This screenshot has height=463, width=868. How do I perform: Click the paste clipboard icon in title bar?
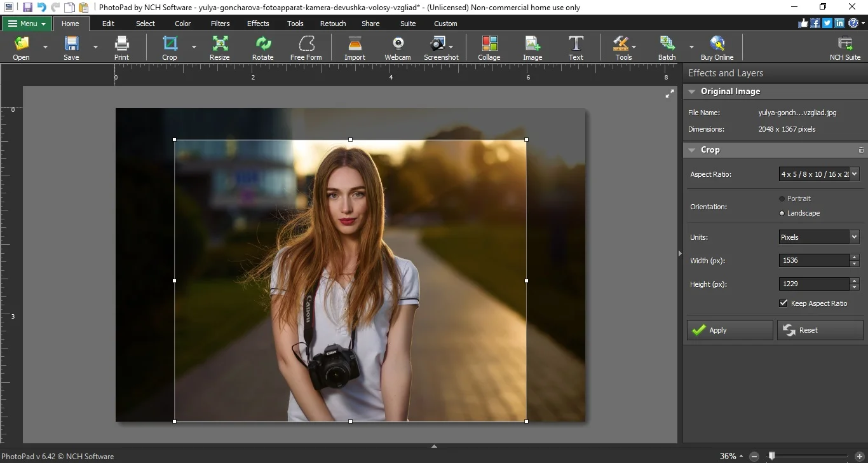[x=83, y=8]
